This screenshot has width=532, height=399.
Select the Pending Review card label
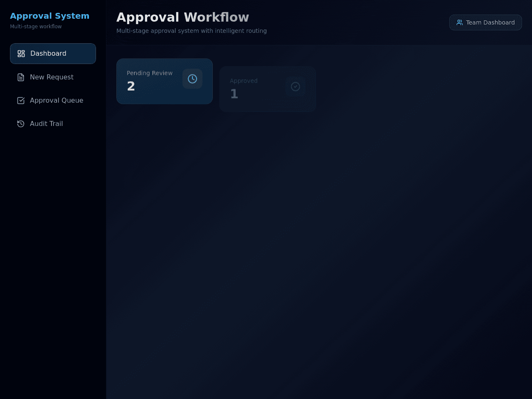(150, 73)
